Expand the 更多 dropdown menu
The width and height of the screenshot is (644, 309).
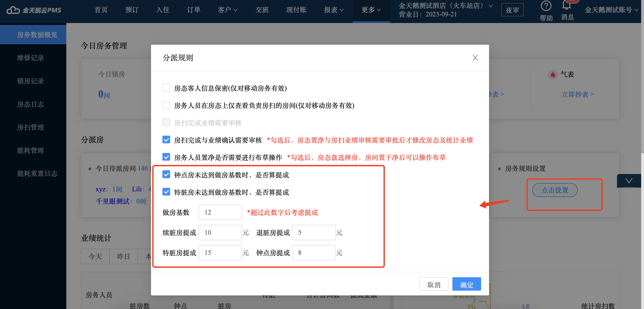[371, 10]
